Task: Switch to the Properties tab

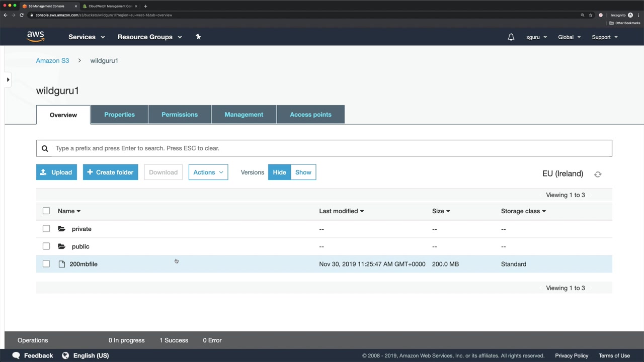Action: point(119,115)
